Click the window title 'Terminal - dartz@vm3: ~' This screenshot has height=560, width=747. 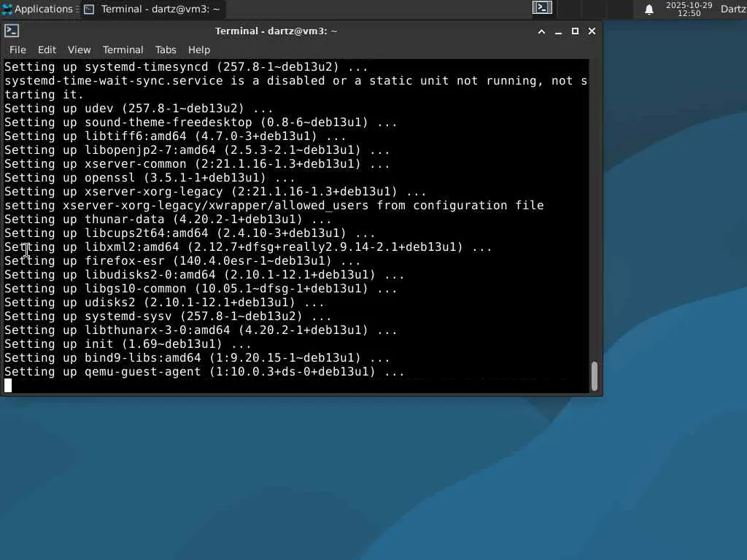coord(276,31)
